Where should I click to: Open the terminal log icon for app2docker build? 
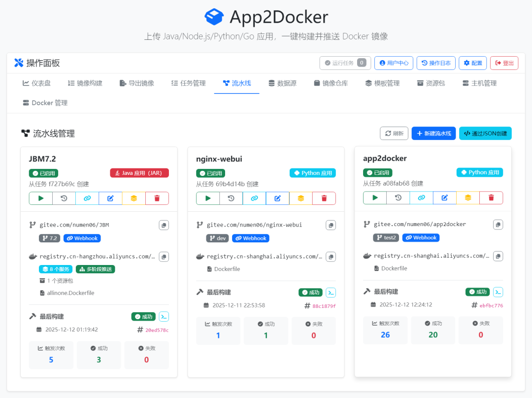498,292
